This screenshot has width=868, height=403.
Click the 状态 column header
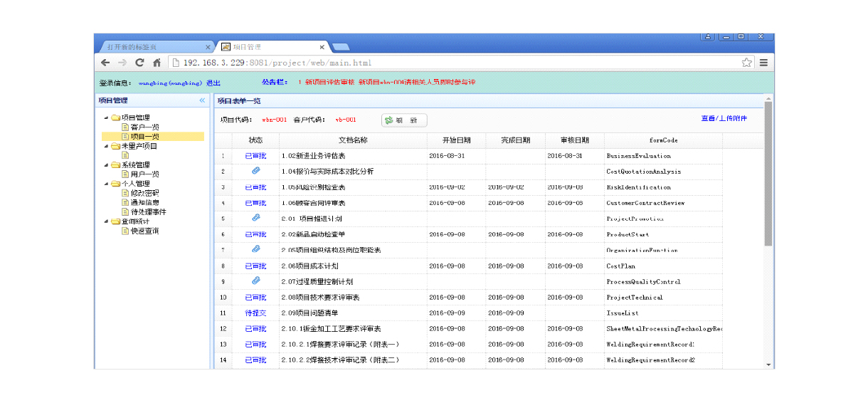(x=256, y=140)
